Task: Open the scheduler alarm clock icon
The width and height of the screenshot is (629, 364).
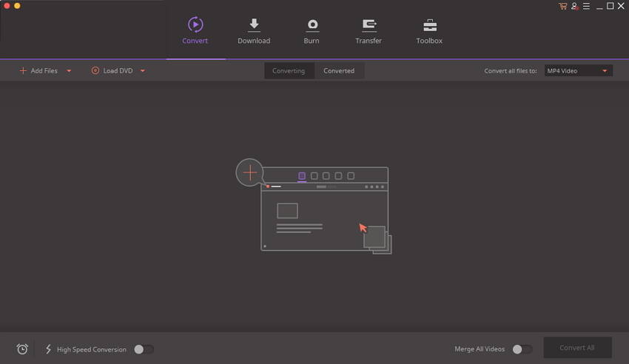Action: (x=22, y=349)
